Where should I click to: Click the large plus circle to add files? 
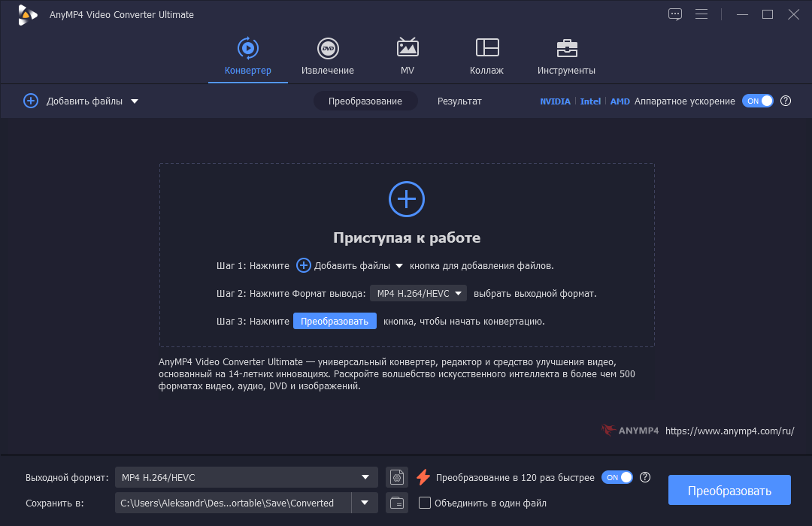(407, 199)
